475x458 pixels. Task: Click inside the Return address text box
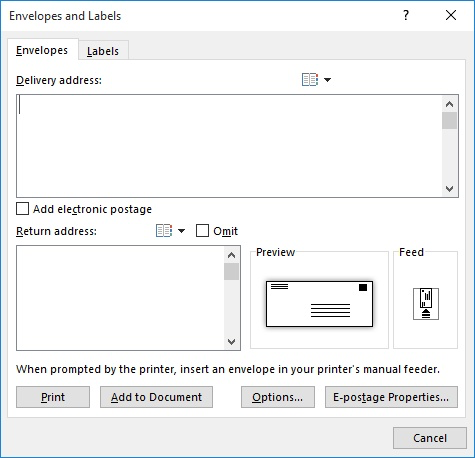click(x=120, y=298)
